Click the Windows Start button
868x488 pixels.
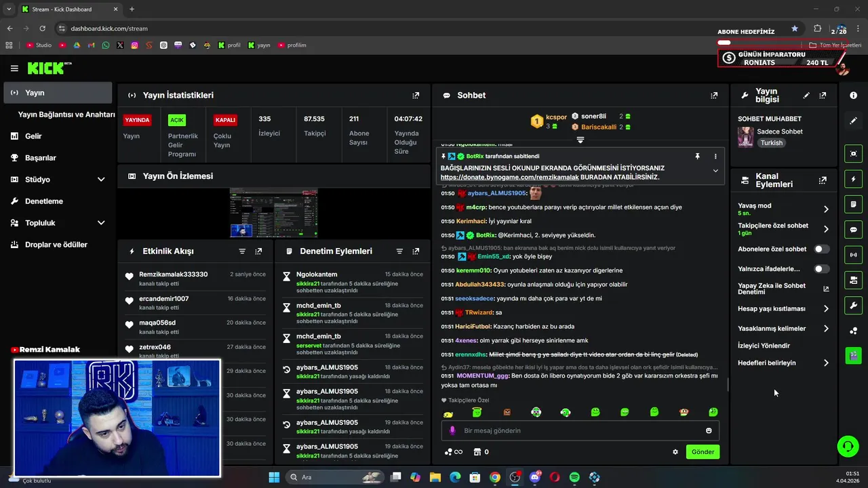tap(274, 477)
